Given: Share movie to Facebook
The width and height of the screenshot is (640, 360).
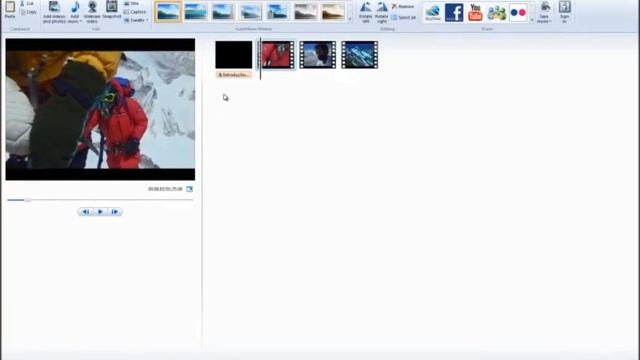Looking at the screenshot, I should pyautogui.click(x=454, y=12).
